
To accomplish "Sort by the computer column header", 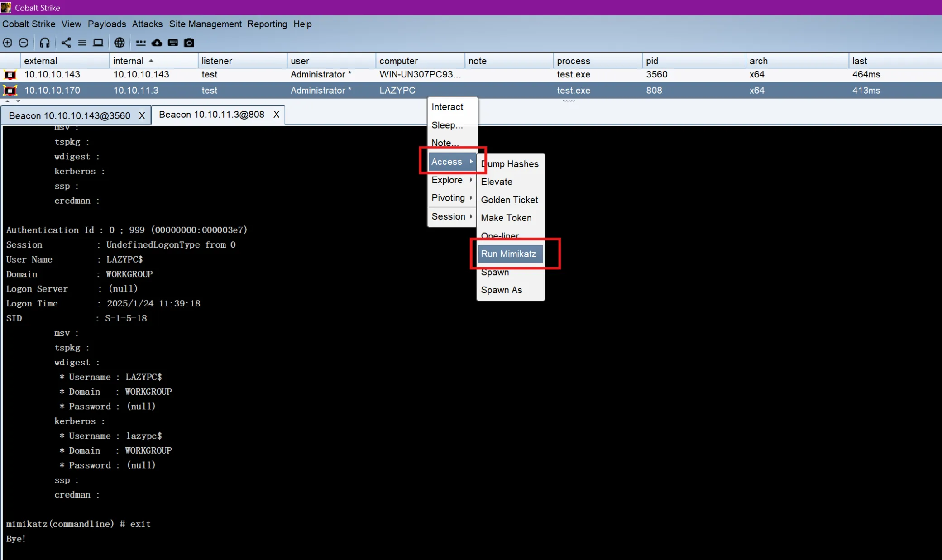I will 420,61.
